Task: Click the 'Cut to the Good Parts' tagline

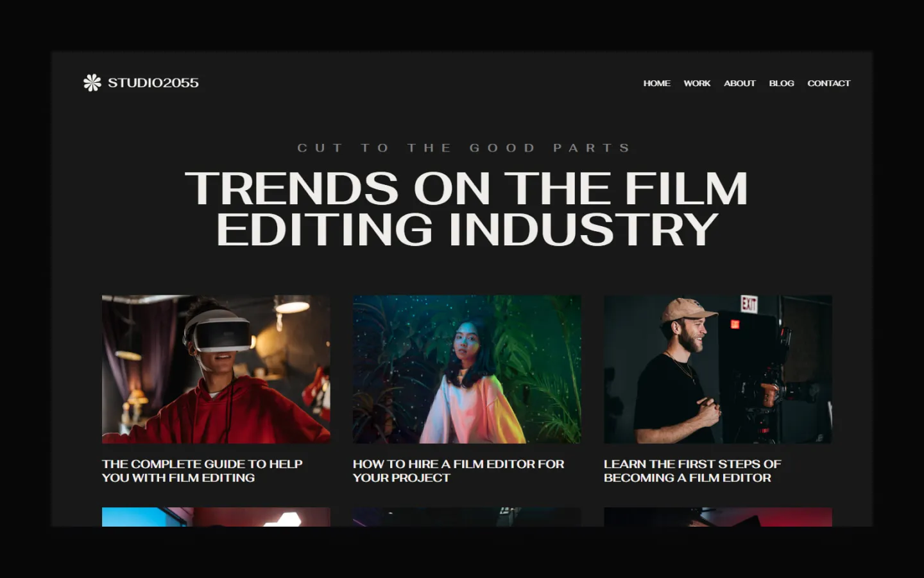Action: pyautogui.click(x=464, y=148)
